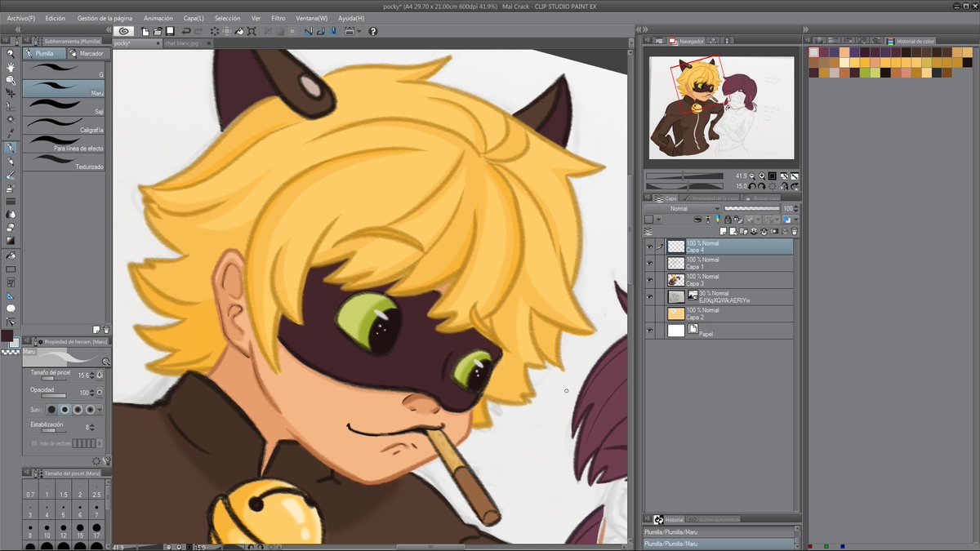
Task: Open a file from toolbar
Action: 157,31
